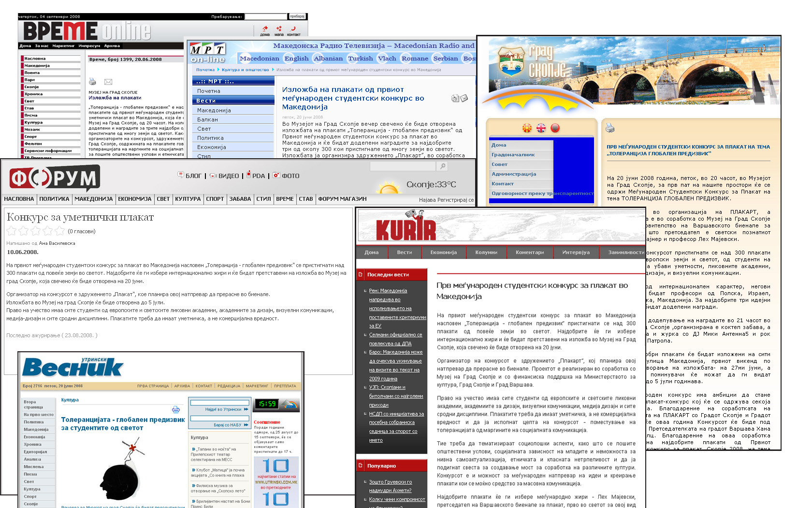Email the Време article using envelope icon

click(x=108, y=82)
